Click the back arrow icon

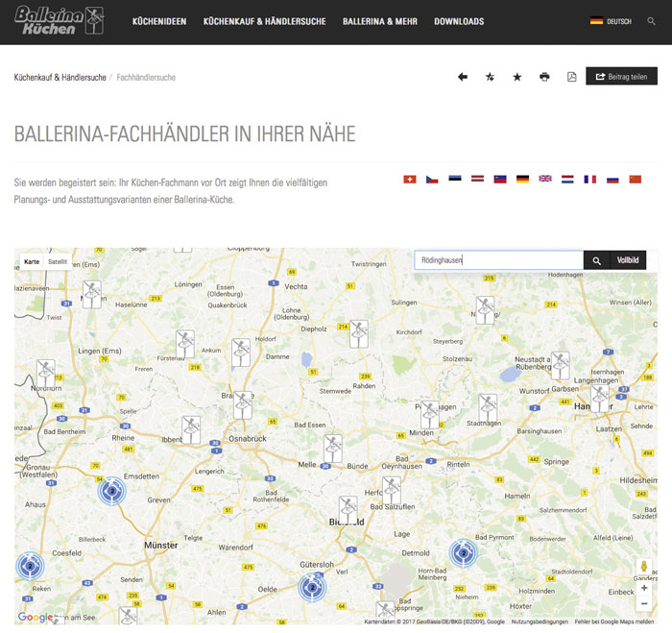pyautogui.click(x=463, y=77)
